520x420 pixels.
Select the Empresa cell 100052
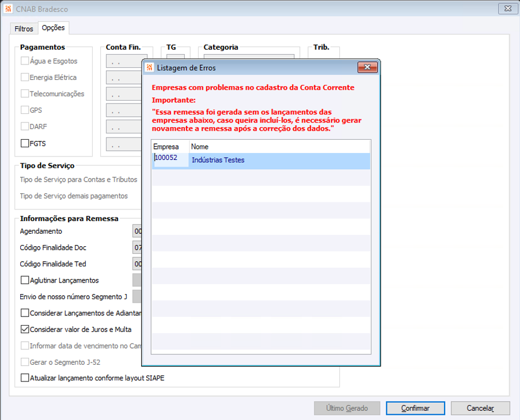[170, 160]
